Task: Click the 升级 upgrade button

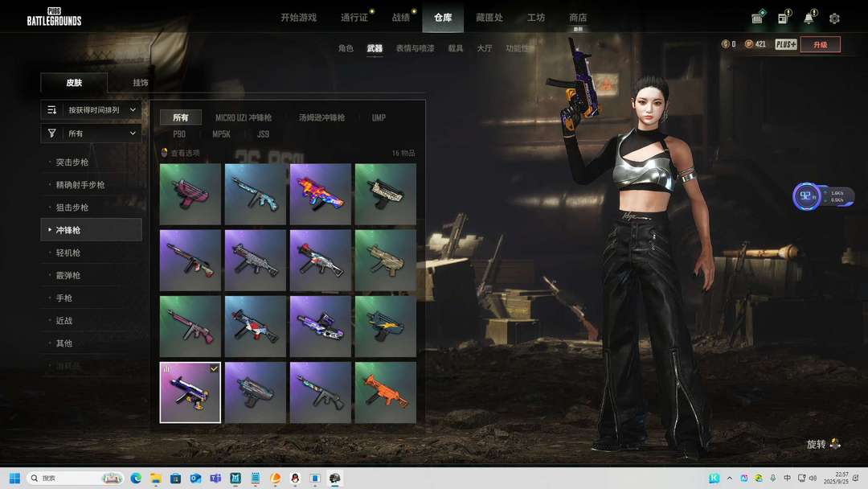Action: pyautogui.click(x=820, y=44)
